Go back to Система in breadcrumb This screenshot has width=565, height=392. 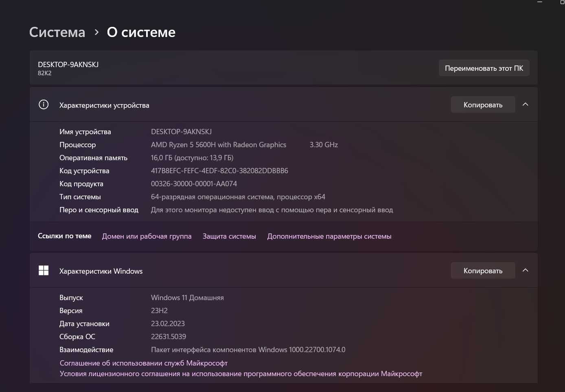tap(57, 32)
